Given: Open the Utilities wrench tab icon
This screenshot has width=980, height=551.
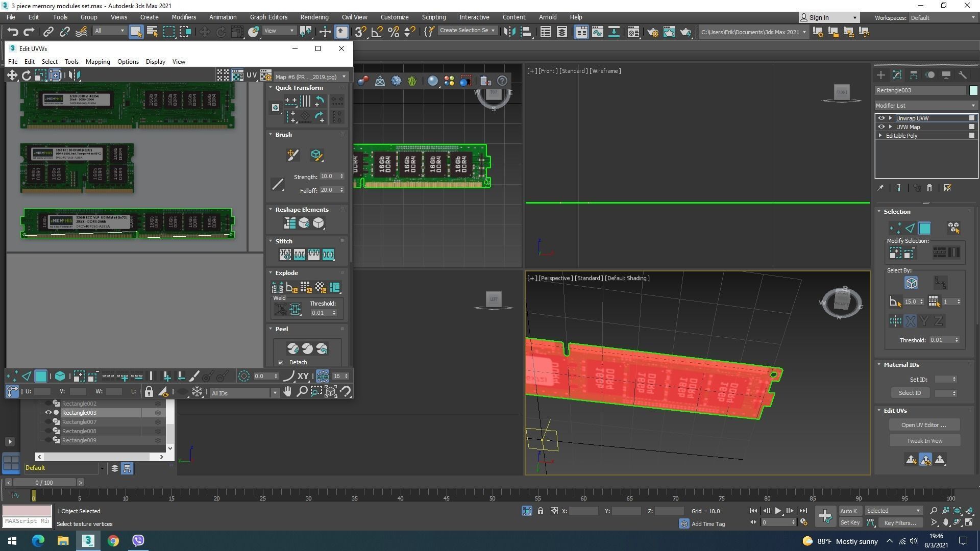Looking at the screenshot, I should (x=962, y=75).
